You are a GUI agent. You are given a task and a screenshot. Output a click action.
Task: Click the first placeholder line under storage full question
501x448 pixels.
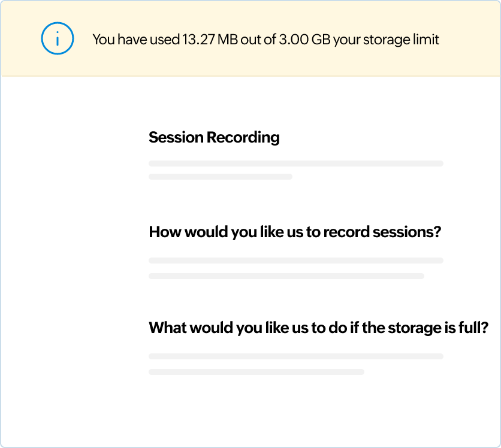(295, 356)
